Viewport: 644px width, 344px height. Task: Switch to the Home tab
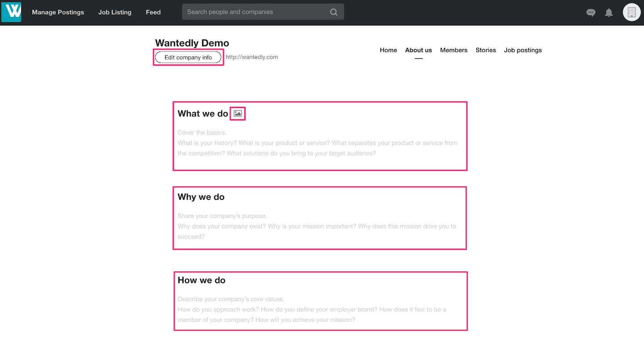coord(388,50)
